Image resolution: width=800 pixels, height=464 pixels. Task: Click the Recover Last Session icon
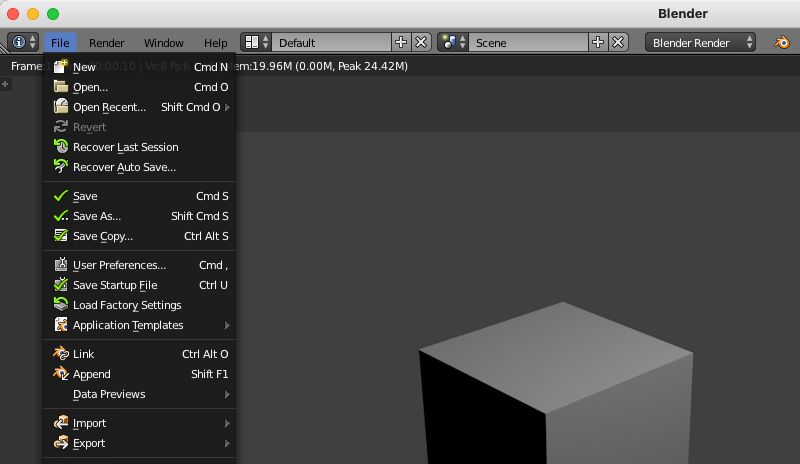tap(61, 146)
